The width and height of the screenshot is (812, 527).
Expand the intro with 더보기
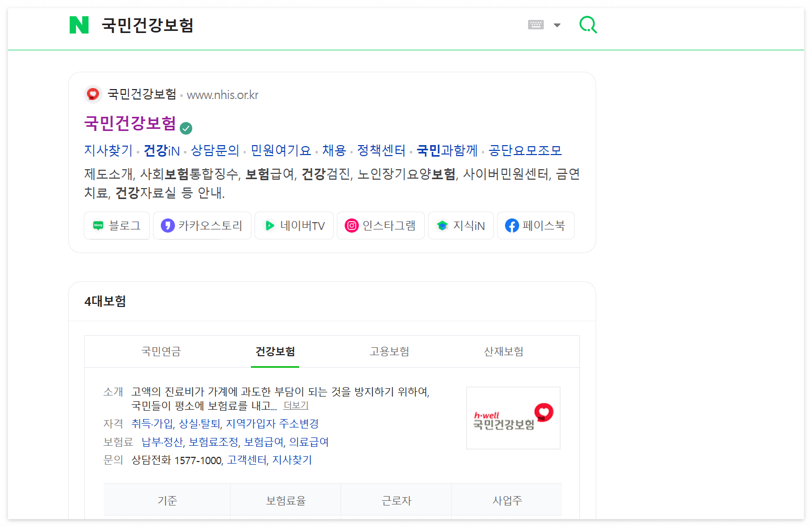click(296, 405)
